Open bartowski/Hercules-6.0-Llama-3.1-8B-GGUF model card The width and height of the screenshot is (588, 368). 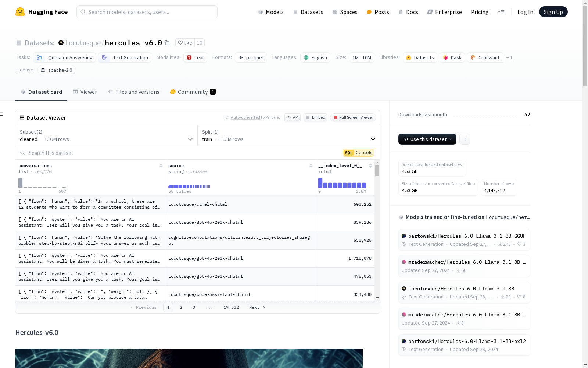(464, 240)
